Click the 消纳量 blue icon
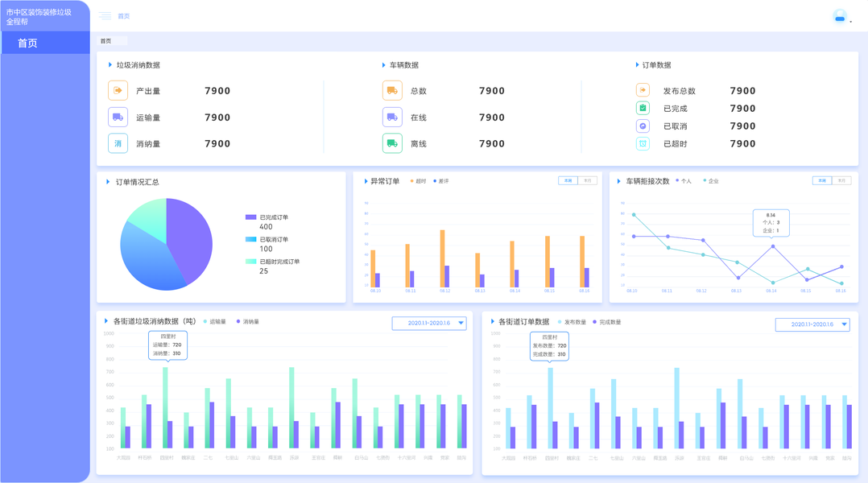868x483 pixels. 118,143
